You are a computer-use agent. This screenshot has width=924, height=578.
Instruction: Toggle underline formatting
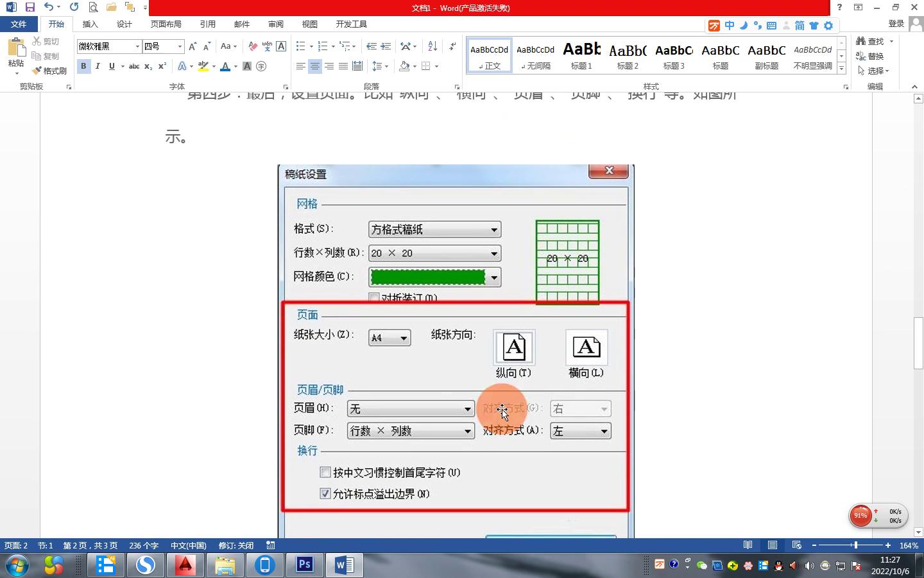[x=112, y=66]
